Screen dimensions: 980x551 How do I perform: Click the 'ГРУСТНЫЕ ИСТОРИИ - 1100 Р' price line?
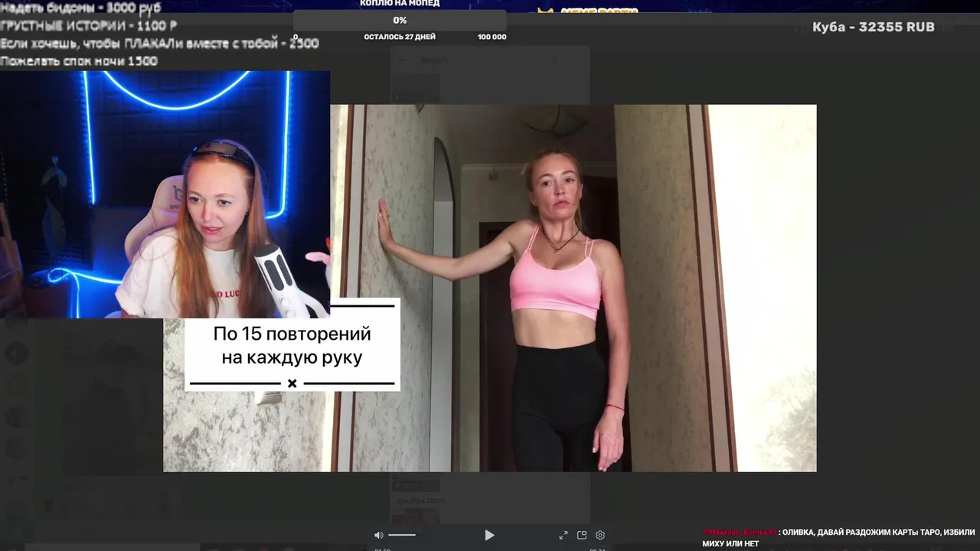89,26
